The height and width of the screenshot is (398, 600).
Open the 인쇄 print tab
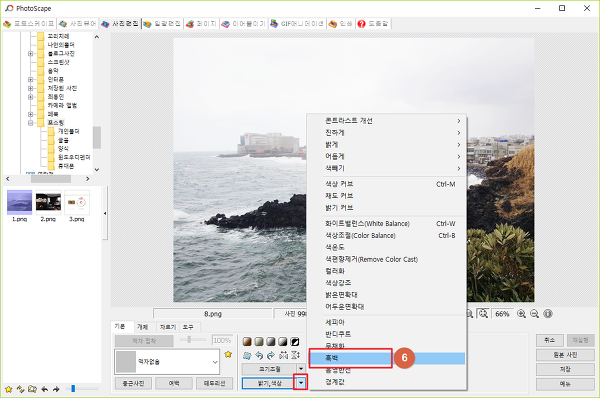[x=341, y=24]
